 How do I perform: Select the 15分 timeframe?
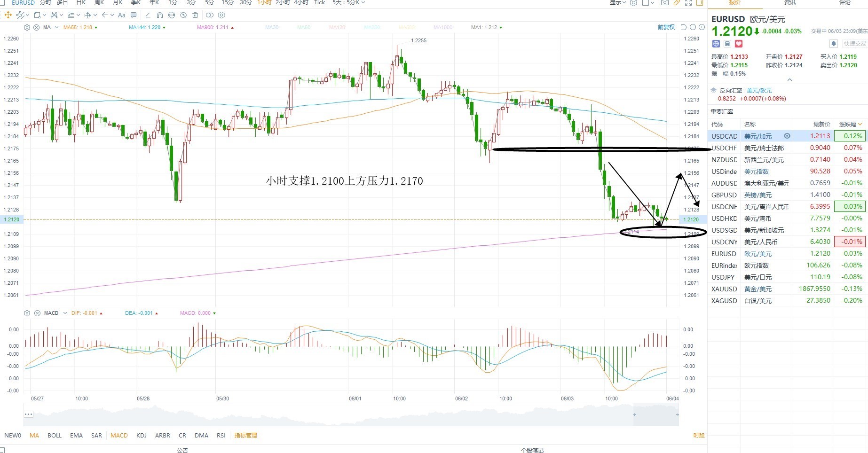pos(227,2)
